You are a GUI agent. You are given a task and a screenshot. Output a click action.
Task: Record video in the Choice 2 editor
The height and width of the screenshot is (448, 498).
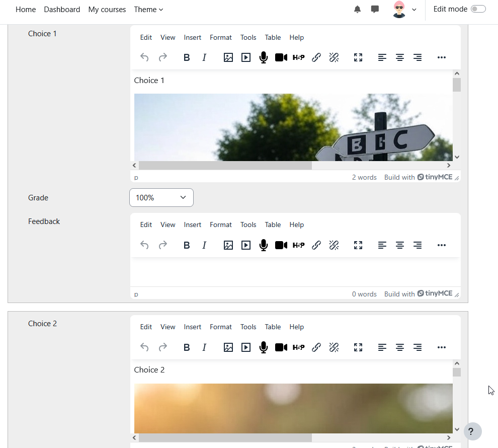click(x=281, y=347)
